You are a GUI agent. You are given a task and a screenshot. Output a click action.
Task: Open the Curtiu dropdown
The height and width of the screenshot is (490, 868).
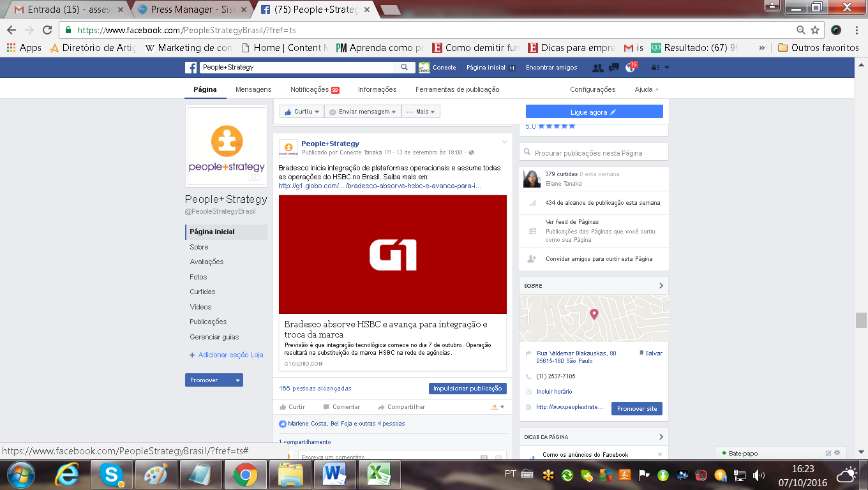point(302,112)
